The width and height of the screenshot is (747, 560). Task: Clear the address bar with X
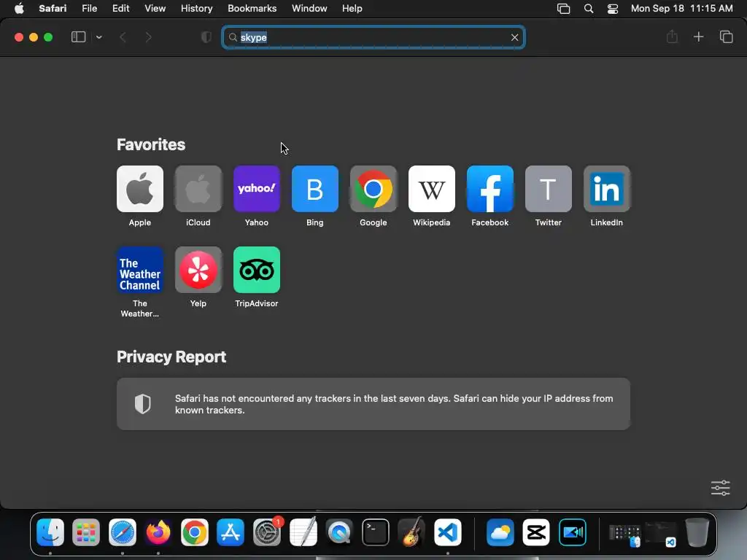(x=514, y=37)
